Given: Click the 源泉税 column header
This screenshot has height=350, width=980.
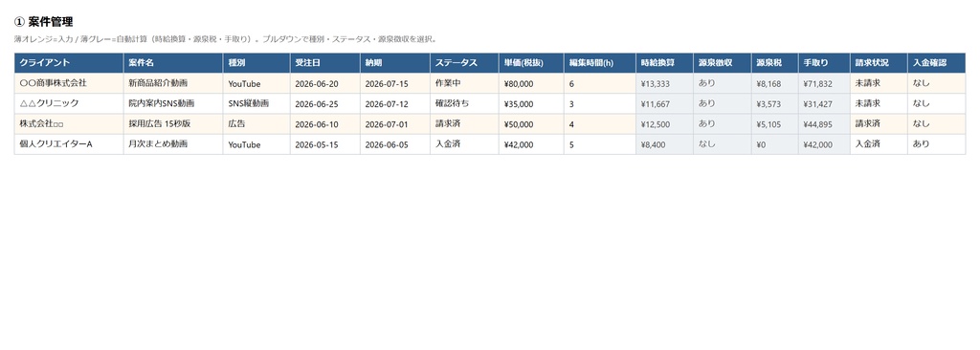Looking at the screenshot, I should click(x=774, y=63).
